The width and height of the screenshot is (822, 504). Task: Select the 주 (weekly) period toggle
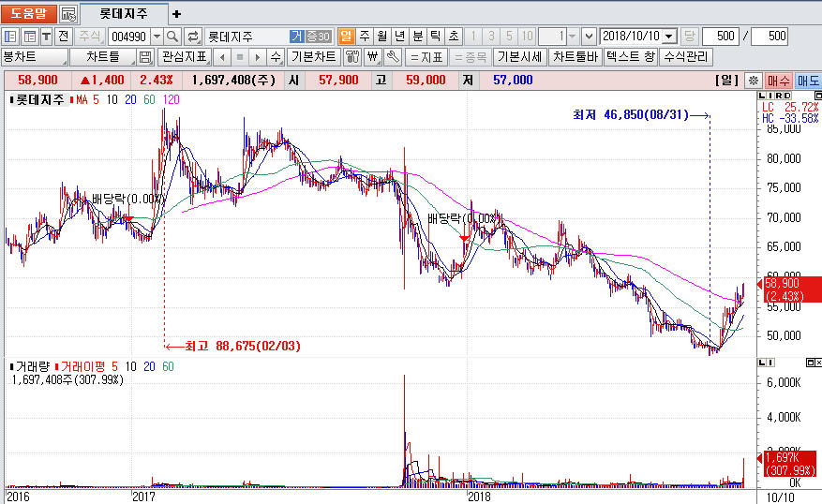[x=364, y=36]
